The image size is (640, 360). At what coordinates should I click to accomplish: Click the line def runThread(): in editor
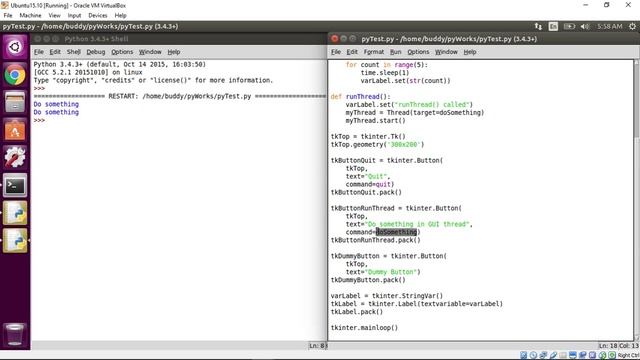pos(360,96)
